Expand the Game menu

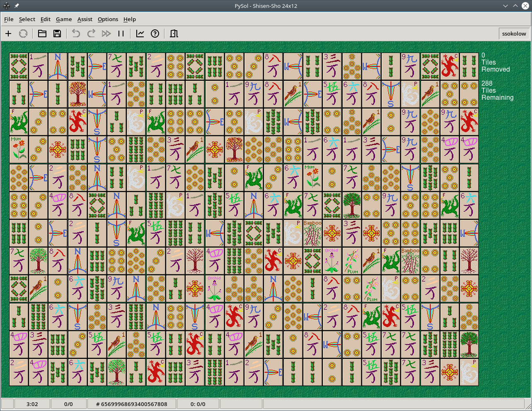64,19
